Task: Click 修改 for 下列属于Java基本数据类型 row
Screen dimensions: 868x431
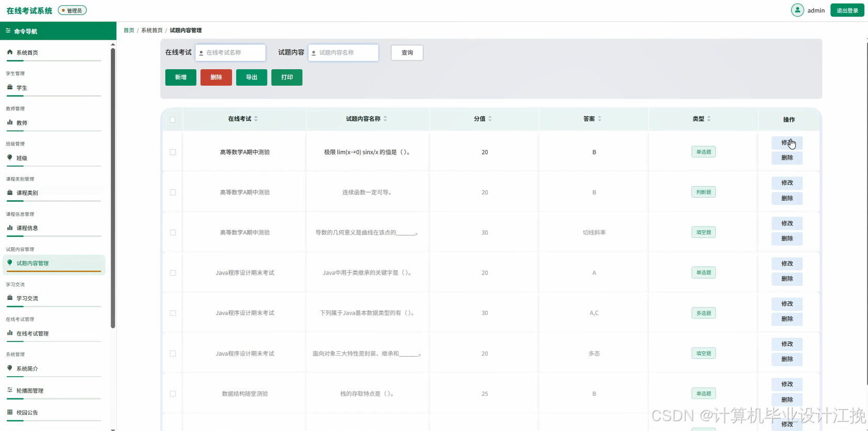Action: [787, 304]
